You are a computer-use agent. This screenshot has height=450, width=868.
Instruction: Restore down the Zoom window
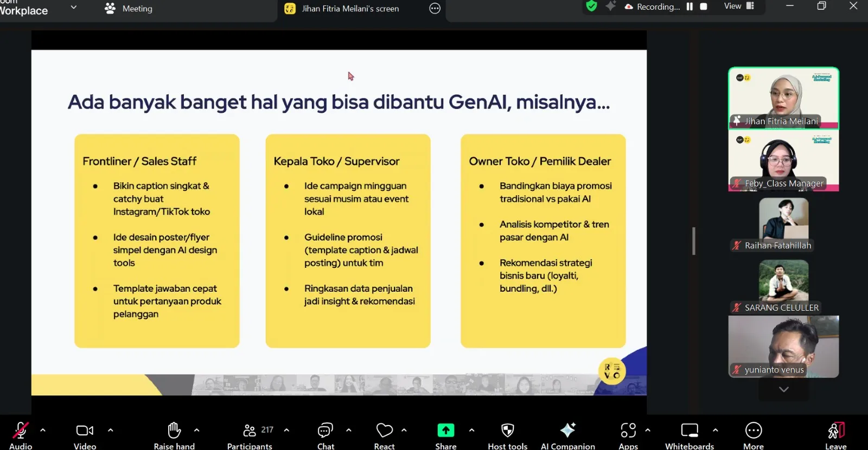(821, 6)
